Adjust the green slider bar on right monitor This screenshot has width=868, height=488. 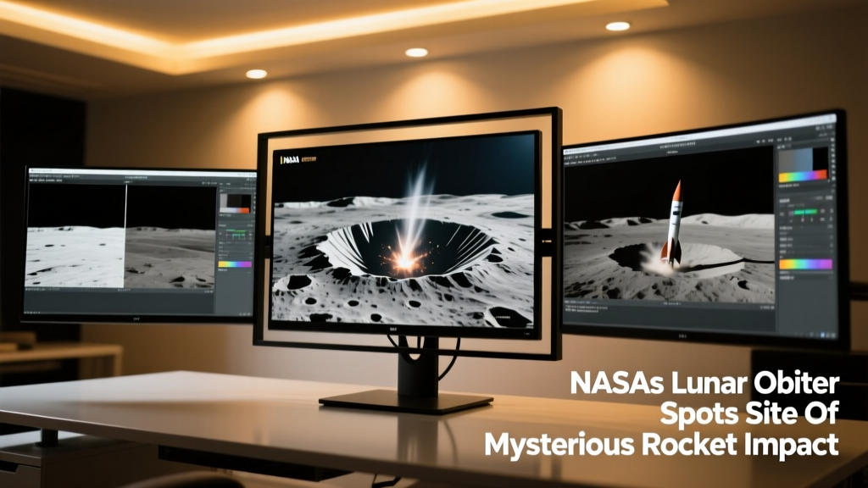pyautogui.click(x=805, y=211)
